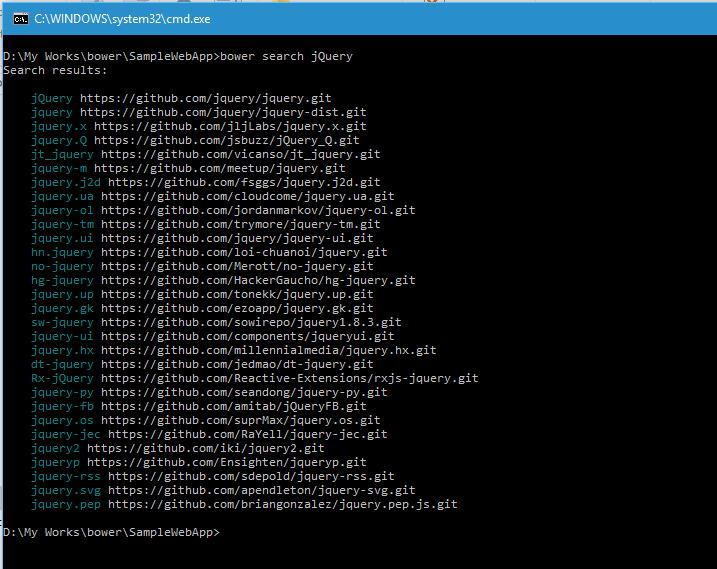The image size is (717, 569).
Task: Select the HackerGaucho/hg-jquery.git URL
Action: coord(258,281)
